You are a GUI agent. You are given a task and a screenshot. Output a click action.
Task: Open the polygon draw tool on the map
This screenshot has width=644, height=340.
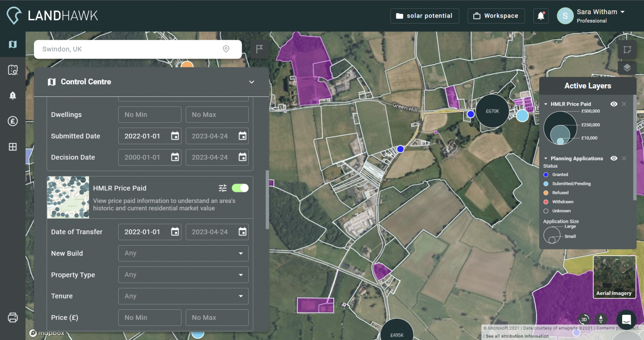pos(627,49)
